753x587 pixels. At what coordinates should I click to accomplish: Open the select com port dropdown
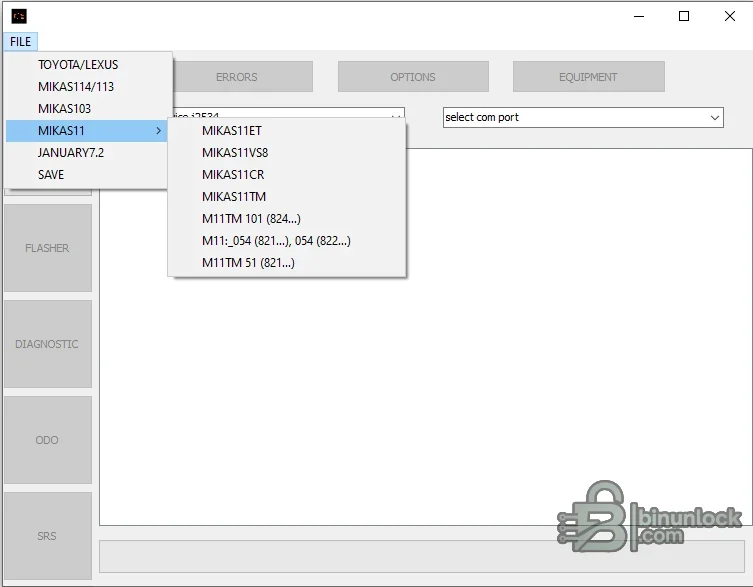coord(583,117)
